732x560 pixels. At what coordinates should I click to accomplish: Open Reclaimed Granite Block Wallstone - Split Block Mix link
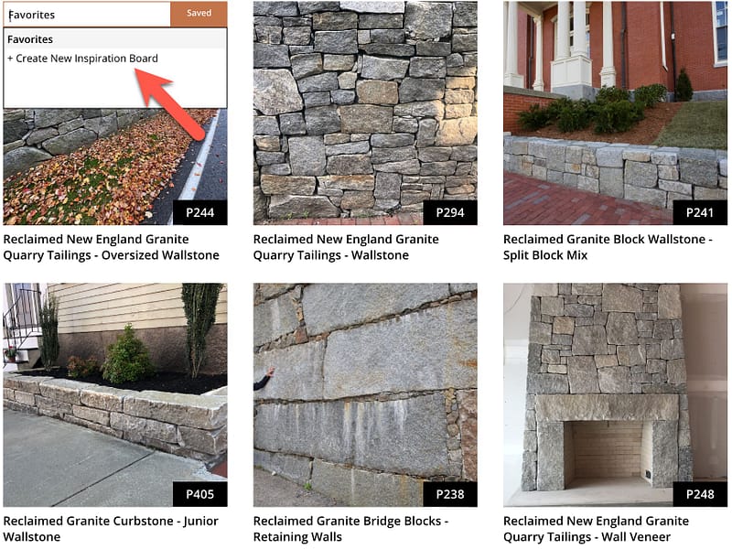pyautogui.click(x=608, y=247)
